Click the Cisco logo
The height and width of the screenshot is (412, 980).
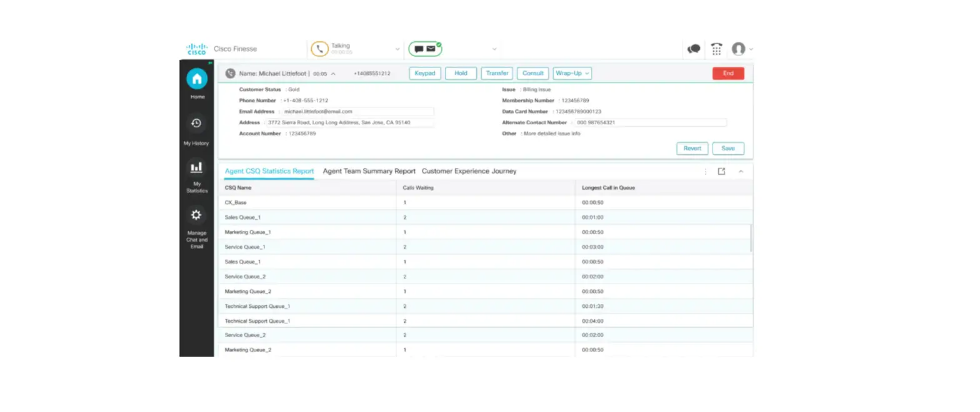[197, 49]
